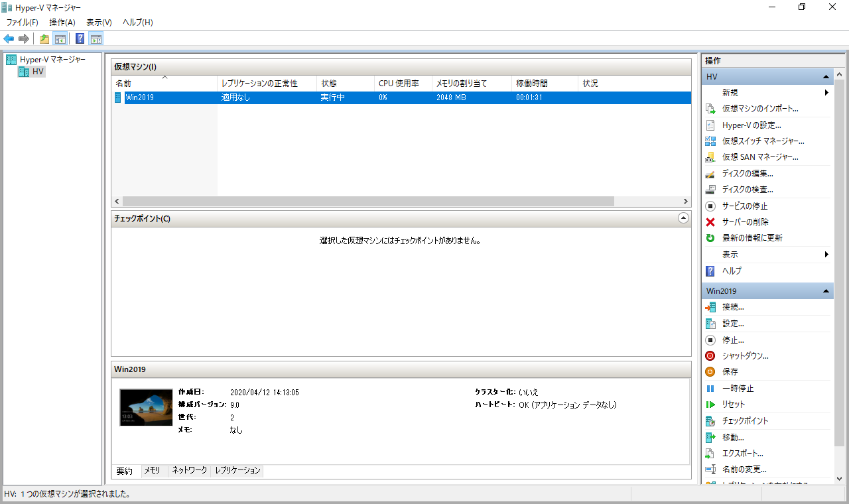Click the サービスの停止 stop icon
This screenshot has height=504, width=849.
coord(710,206)
